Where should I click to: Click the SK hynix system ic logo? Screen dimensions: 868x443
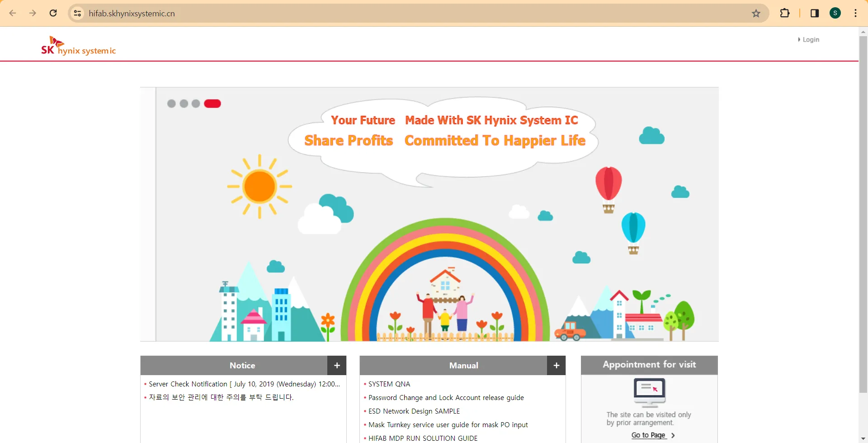[78, 46]
